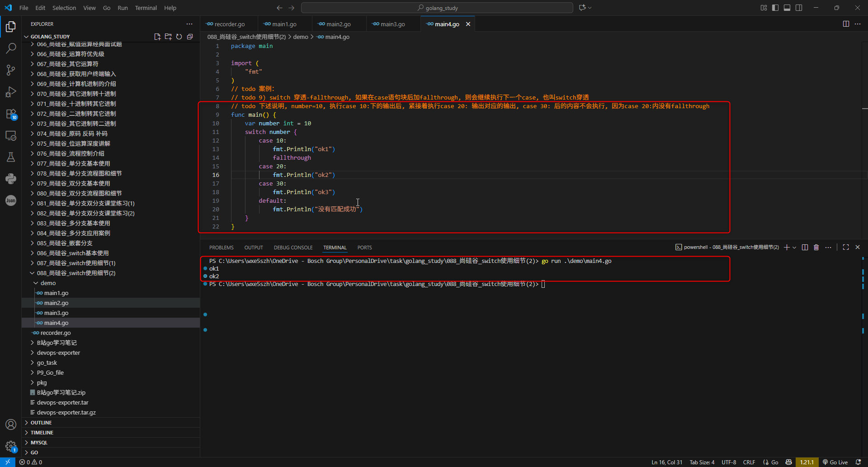The height and width of the screenshot is (467, 868).
Task: Open Remote Explorer view
Action: click(x=11, y=135)
